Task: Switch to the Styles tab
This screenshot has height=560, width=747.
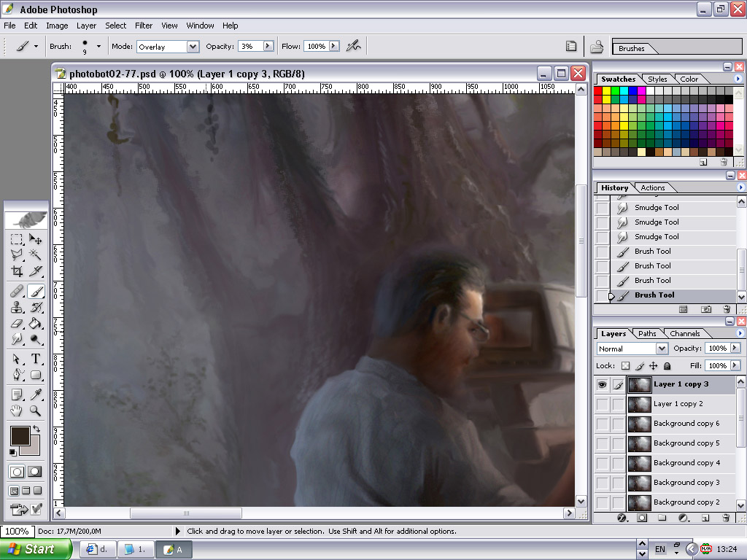Action: click(x=657, y=79)
